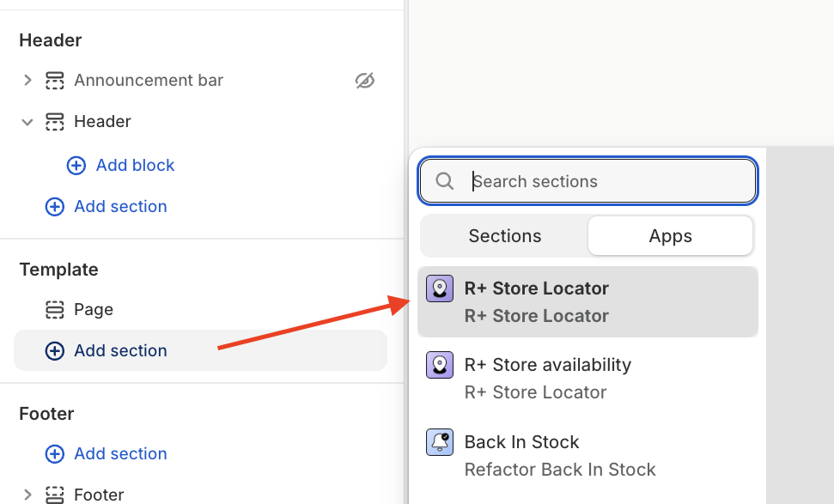Click the Back In Stock bell icon
Screen dimensions: 834x504
coord(440,442)
